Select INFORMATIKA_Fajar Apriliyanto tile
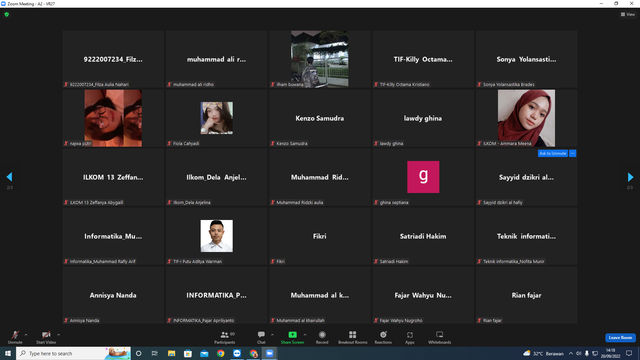The height and width of the screenshot is (360, 640). pos(216,295)
